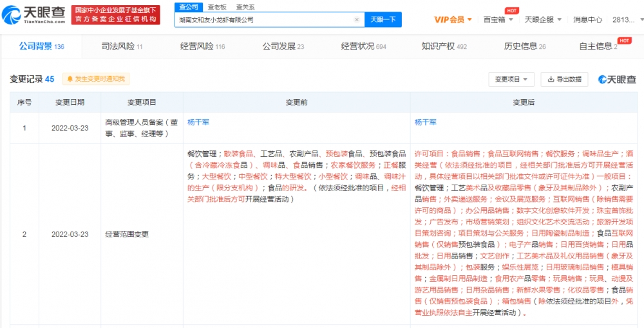Clear the search box with the X icon
Viewport: 644px width, 328px height.
click(357, 19)
